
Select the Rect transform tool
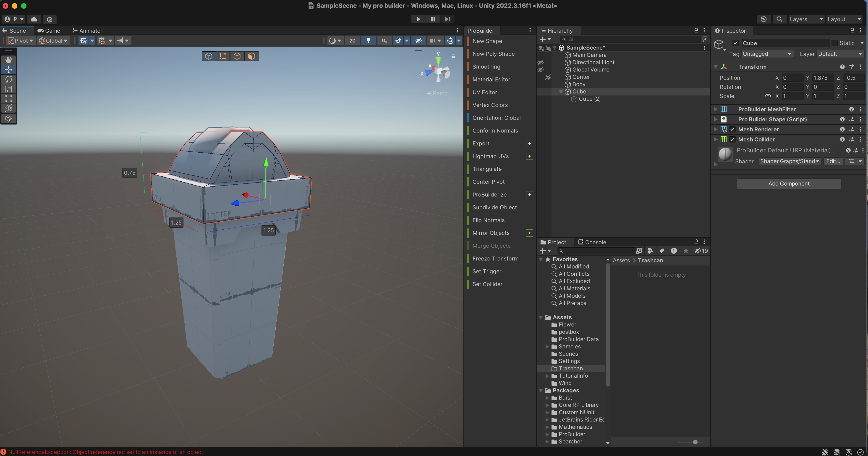9,98
